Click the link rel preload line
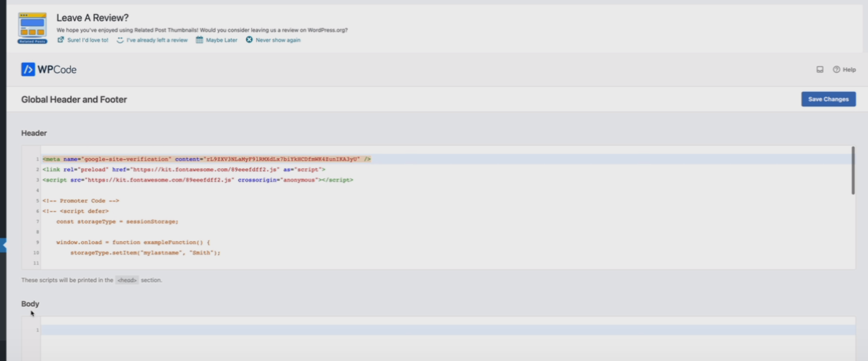This screenshot has width=868, height=361. 184,169
